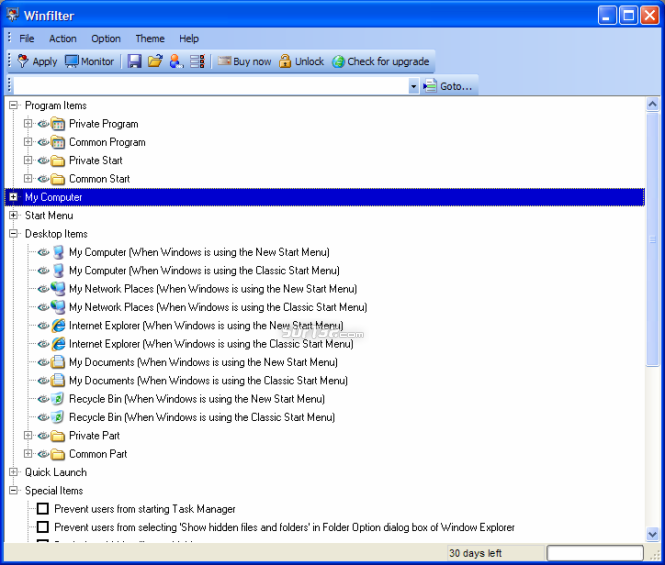The width and height of the screenshot is (665, 565).
Task: Toggle eye visibility for Private Start
Action: pyautogui.click(x=43, y=160)
